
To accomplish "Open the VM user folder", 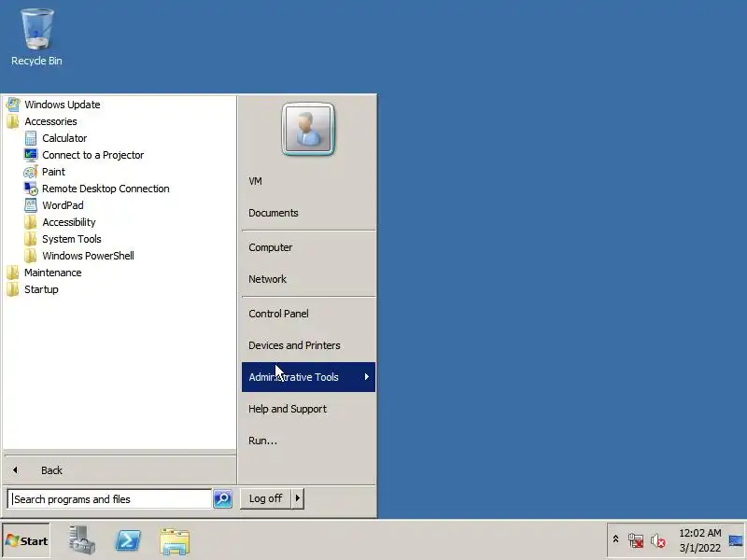I will tap(308, 181).
